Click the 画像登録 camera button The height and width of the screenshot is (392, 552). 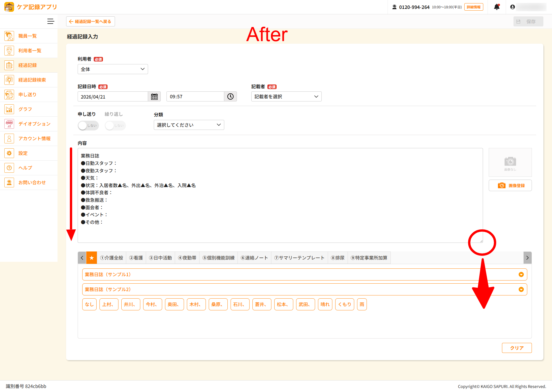click(x=510, y=185)
